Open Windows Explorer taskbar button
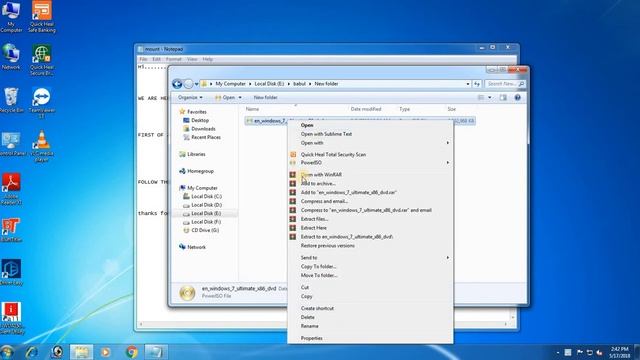Image resolution: width=640 pixels, height=360 pixels. pos(81,352)
